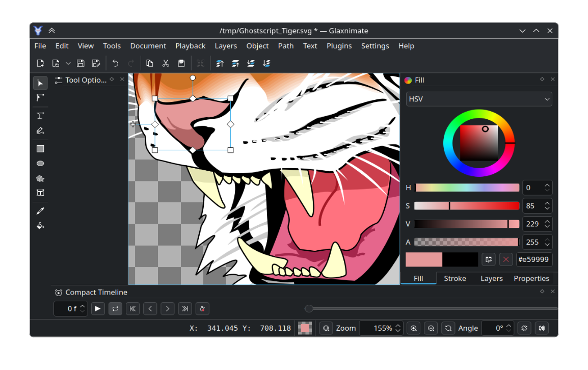Open the file-open dropdown arrow
Screen dimensions: 588x370
click(x=68, y=63)
